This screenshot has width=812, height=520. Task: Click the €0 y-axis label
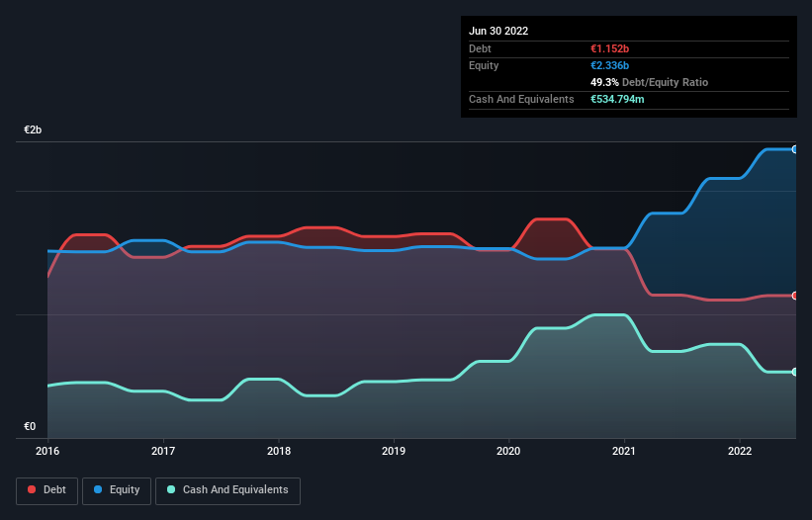30,426
